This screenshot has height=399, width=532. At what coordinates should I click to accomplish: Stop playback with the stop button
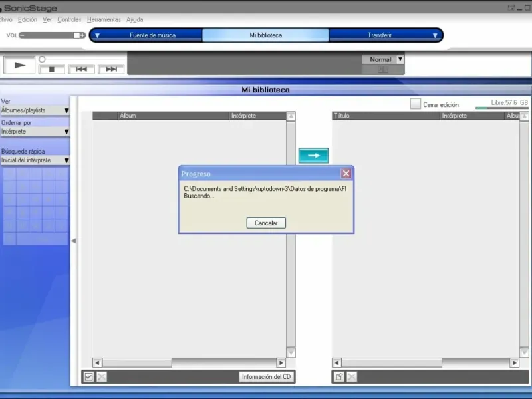[x=52, y=69]
